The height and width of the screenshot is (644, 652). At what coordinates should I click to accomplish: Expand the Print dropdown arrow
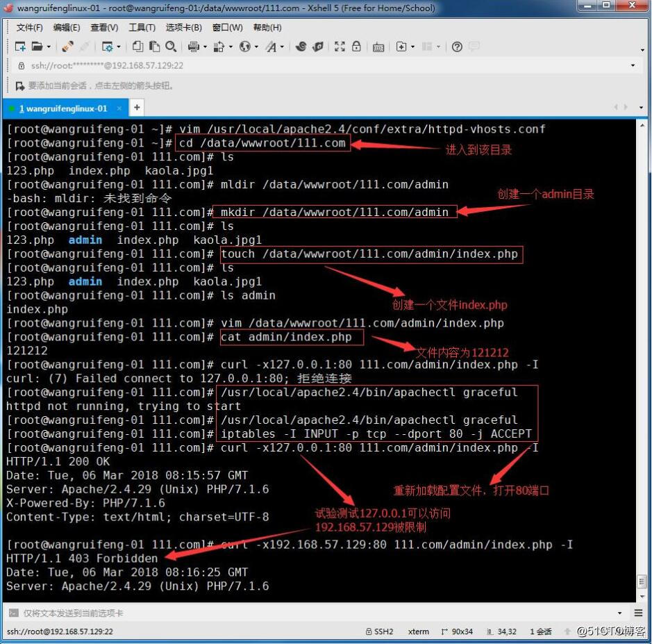[x=205, y=47]
